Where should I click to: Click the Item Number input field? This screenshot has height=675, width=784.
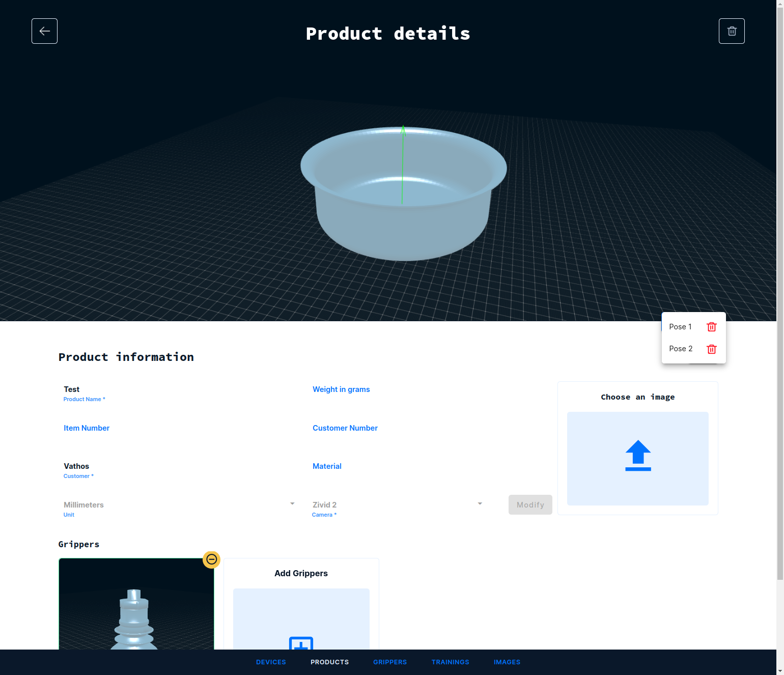pyautogui.click(x=178, y=428)
